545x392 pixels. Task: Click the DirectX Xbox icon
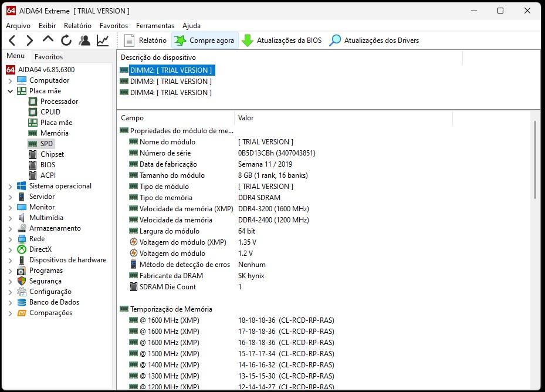(x=22, y=249)
